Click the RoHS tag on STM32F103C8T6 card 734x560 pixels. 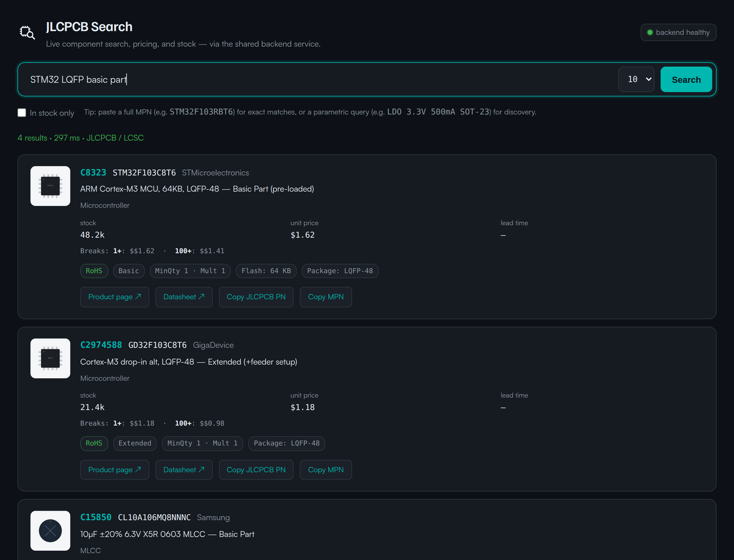(94, 271)
